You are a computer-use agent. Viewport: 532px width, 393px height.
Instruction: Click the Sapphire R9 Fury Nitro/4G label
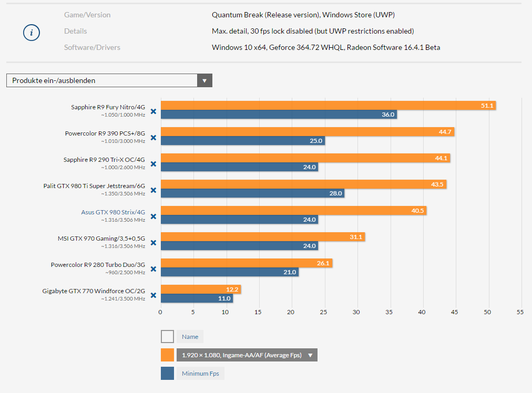pos(108,107)
